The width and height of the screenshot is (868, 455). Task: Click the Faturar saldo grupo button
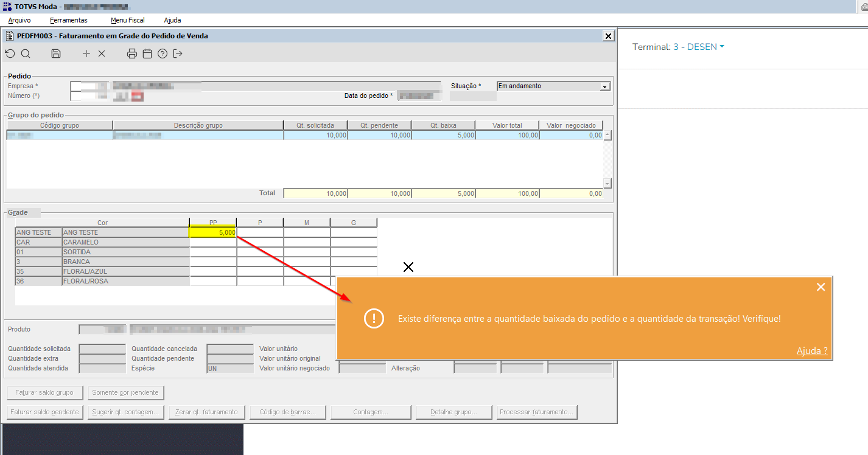[x=44, y=392]
